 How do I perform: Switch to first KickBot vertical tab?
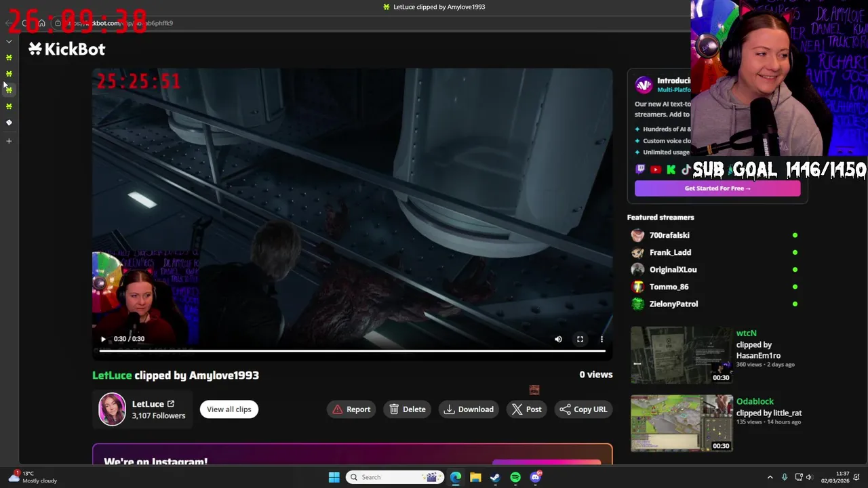[9, 58]
